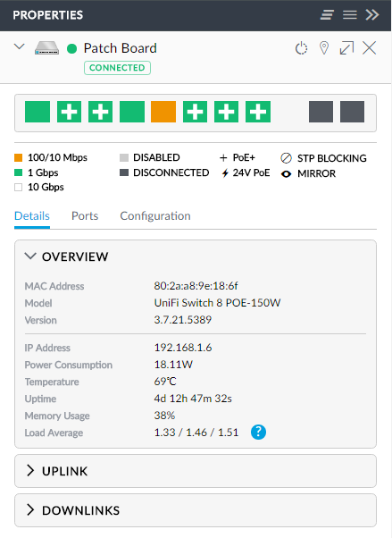Select port 3 with PoE+ symbol
The height and width of the screenshot is (538, 392).
(101, 112)
